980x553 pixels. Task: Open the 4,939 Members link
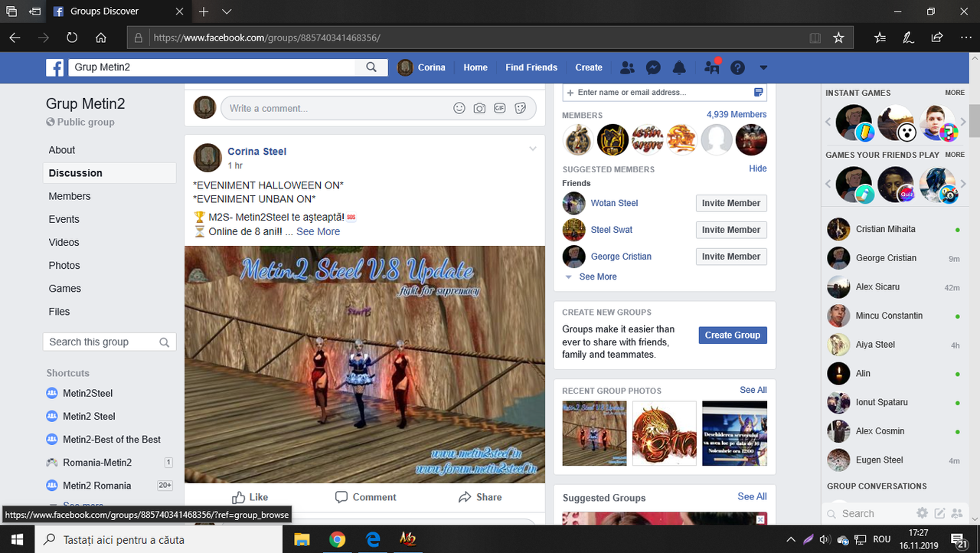point(737,114)
